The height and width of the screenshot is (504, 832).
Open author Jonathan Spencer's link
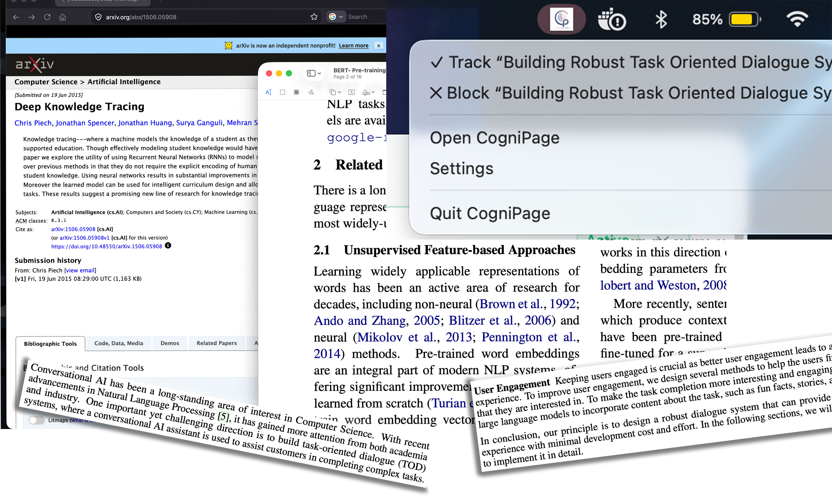(x=85, y=123)
